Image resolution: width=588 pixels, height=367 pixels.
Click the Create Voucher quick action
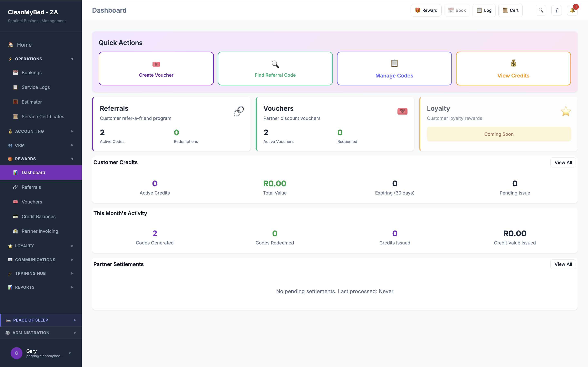[156, 69]
